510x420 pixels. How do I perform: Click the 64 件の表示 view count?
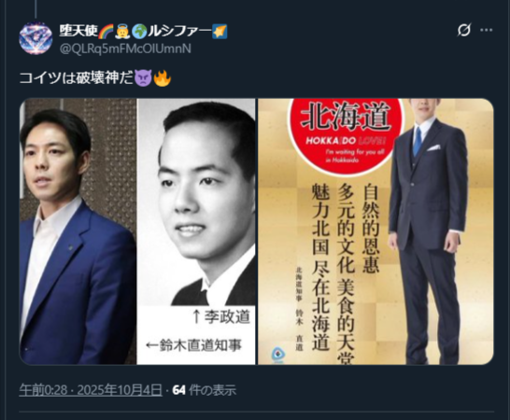click(x=204, y=389)
